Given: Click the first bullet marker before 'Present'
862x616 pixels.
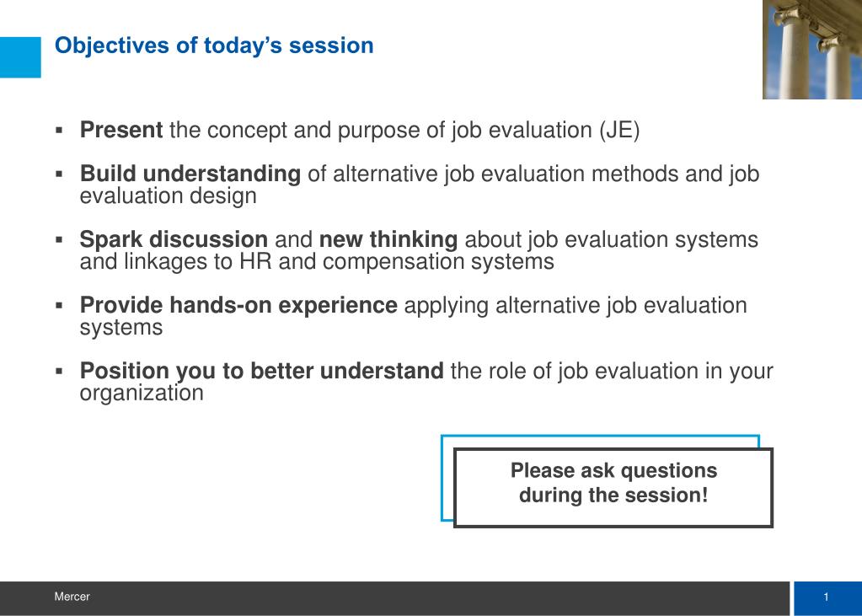Looking at the screenshot, I should (59, 131).
